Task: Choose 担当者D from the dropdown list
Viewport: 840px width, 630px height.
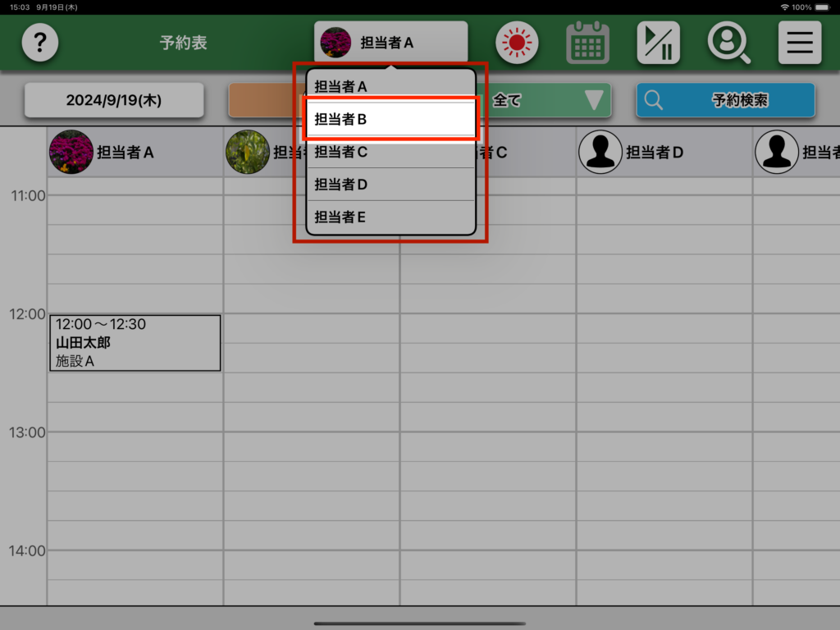Action: click(390, 185)
